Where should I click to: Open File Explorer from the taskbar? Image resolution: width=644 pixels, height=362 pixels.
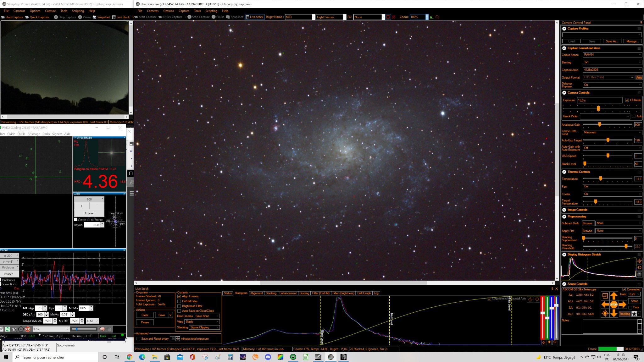point(154,357)
